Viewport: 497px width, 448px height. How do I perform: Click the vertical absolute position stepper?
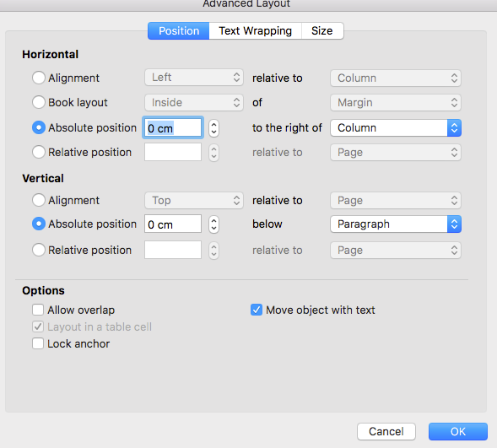coord(214,224)
